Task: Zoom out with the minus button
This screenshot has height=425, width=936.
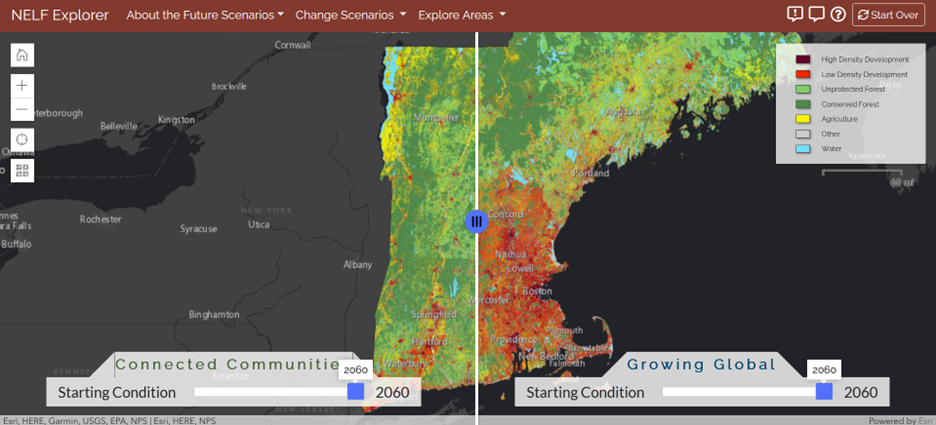Action: [22, 109]
